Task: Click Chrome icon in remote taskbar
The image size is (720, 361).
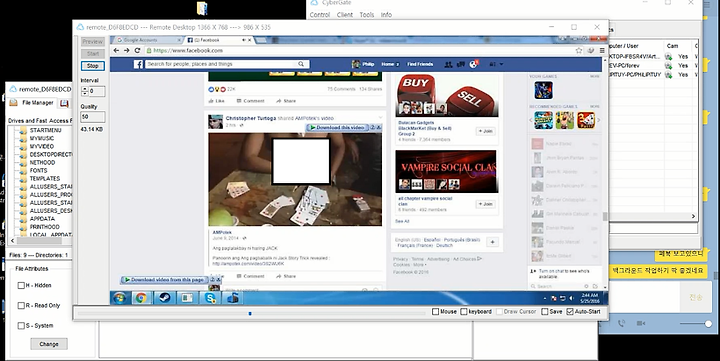Action: coord(141,298)
